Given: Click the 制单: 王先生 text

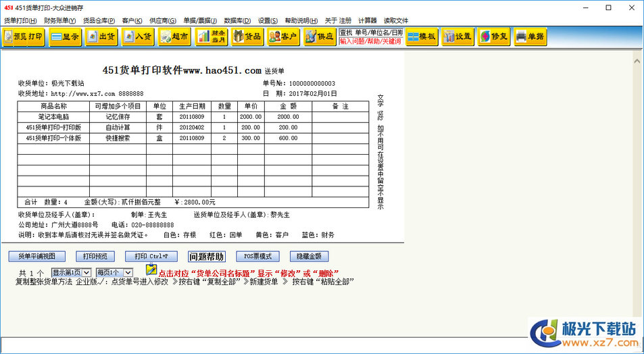Looking at the screenshot, I should pos(149,215).
